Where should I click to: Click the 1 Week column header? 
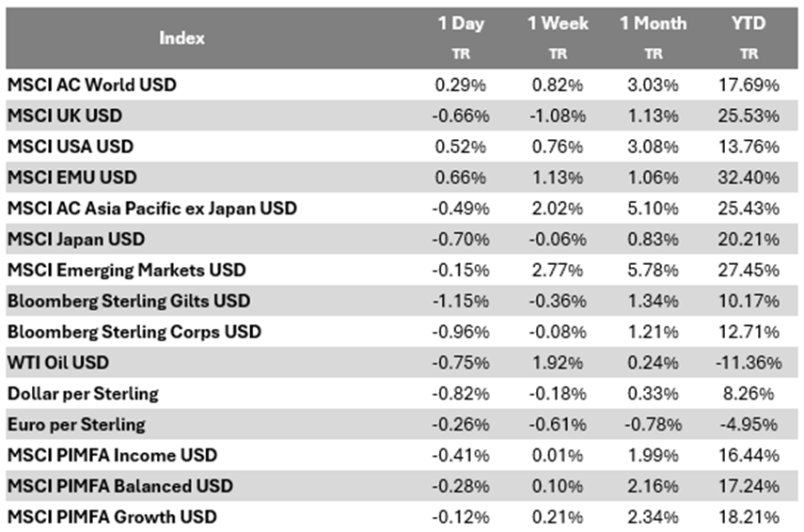558,23
